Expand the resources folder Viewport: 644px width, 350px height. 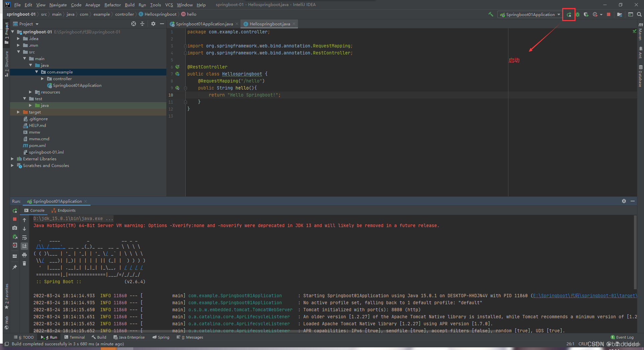pyautogui.click(x=30, y=92)
